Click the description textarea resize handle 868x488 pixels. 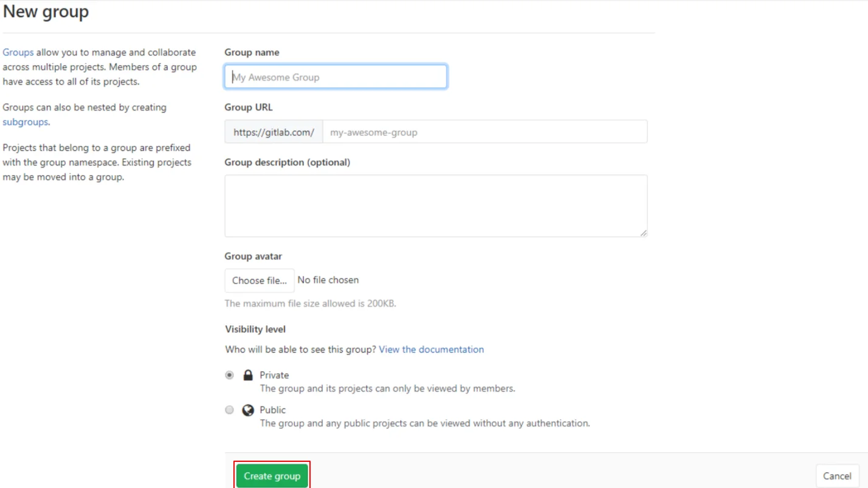coord(643,233)
